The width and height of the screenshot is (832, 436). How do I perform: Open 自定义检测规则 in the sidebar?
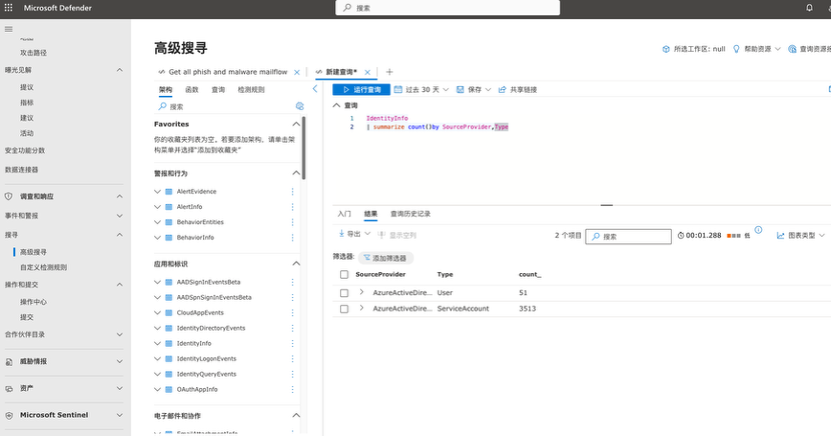click(x=44, y=268)
